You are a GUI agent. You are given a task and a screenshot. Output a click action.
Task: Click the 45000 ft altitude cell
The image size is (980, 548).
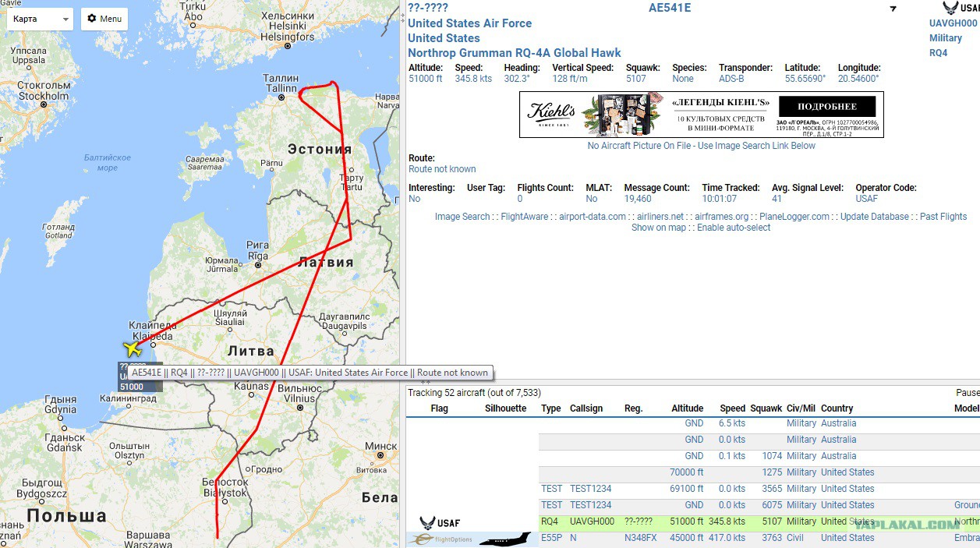click(x=686, y=538)
